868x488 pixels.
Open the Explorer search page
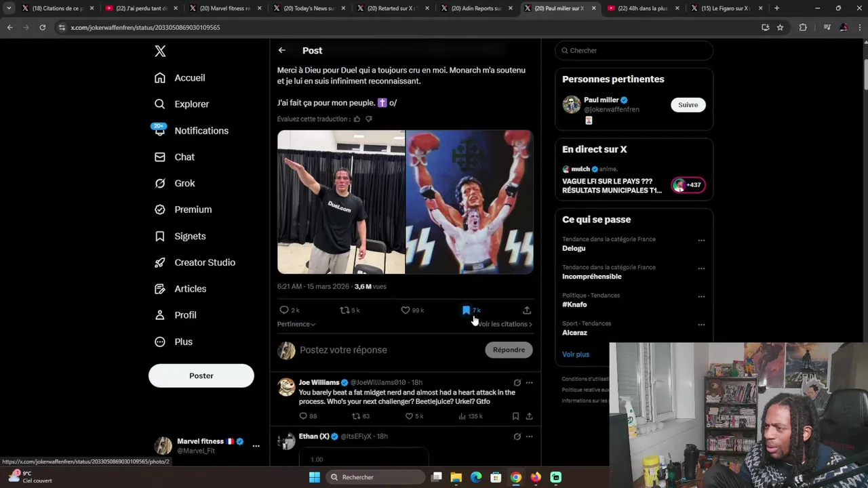182,104
